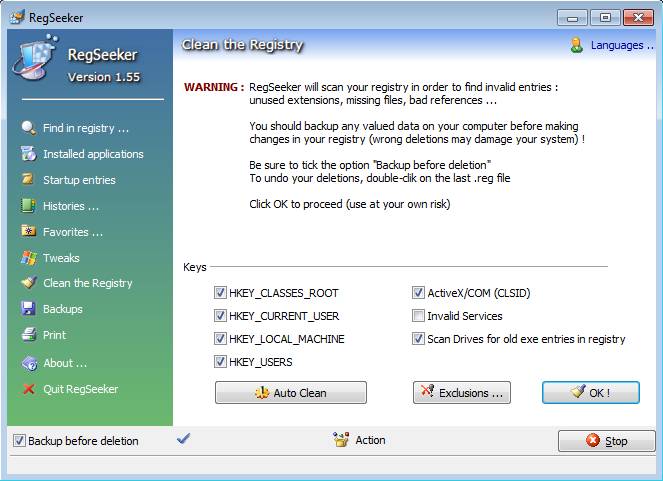Close the RegSeeker window
The width and height of the screenshot is (663, 481).
638,18
